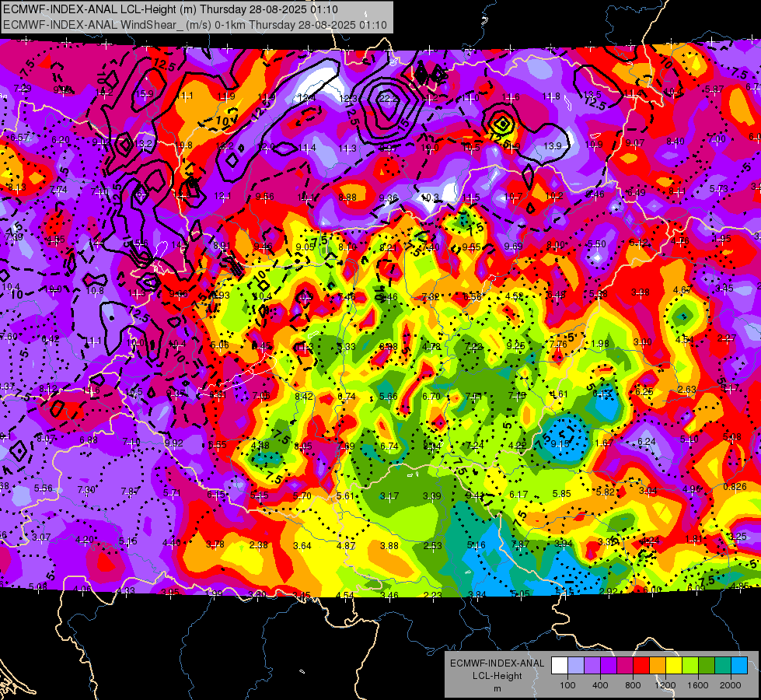Click the 13.5 shear value
This screenshot has width=761, height=700.
[592, 95]
